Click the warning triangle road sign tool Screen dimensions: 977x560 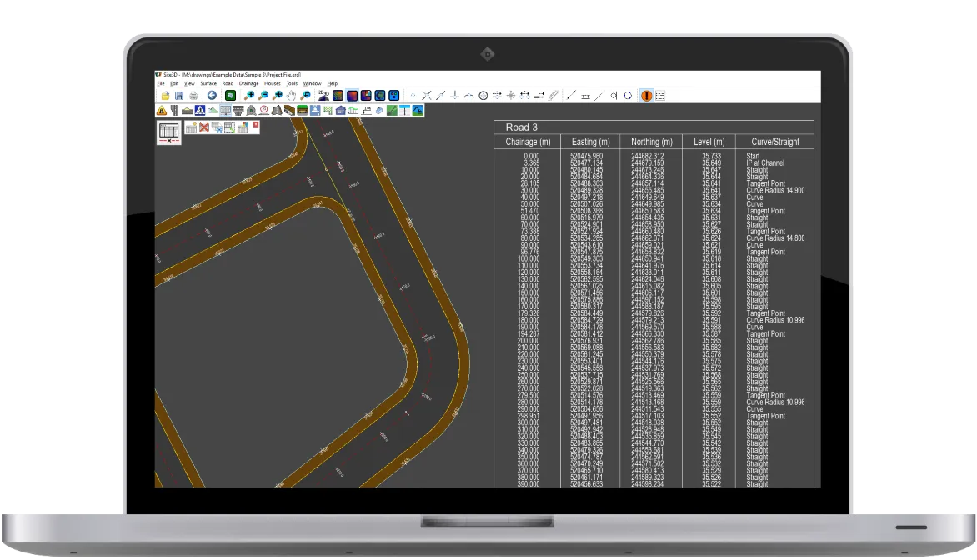161,111
